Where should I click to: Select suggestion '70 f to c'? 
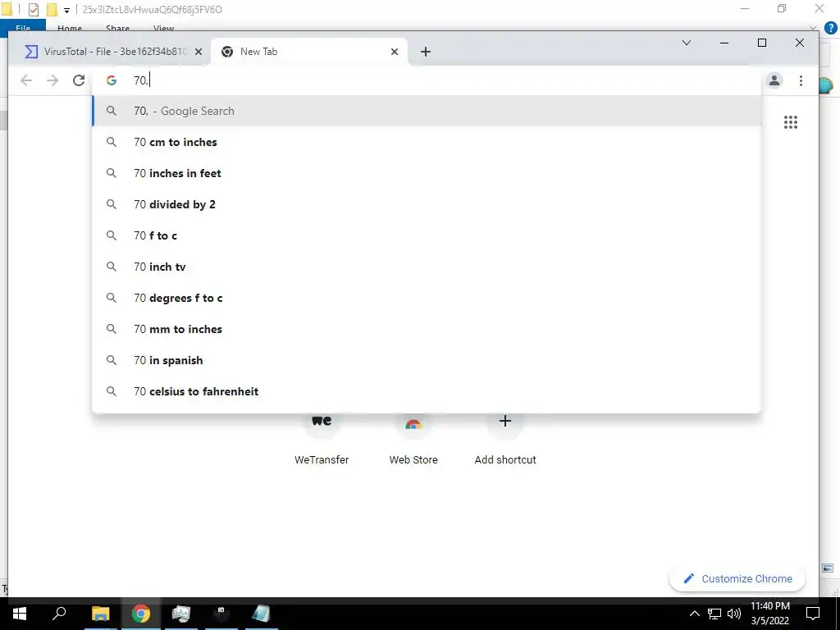tap(427, 235)
